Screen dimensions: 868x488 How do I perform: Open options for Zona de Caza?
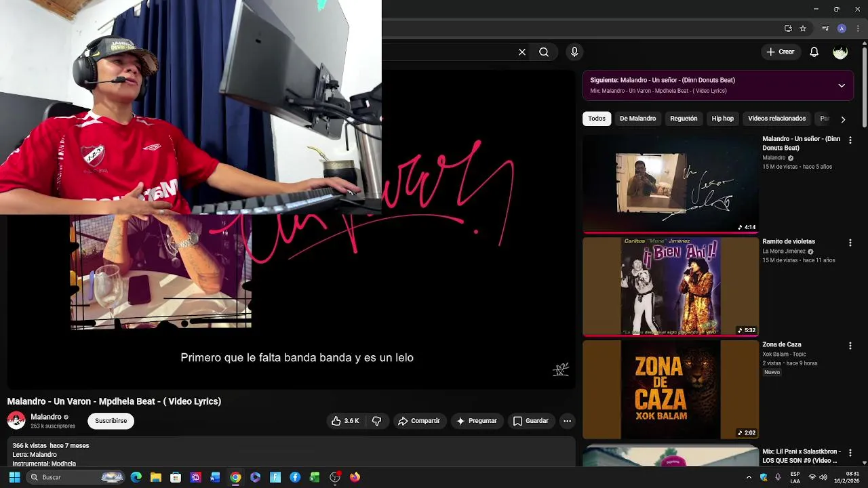pyautogui.click(x=850, y=346)
